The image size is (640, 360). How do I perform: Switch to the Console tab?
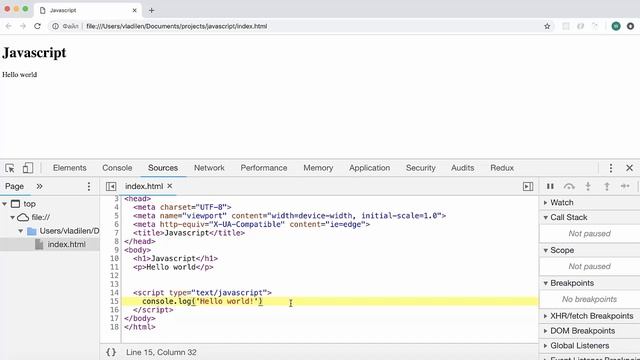(x=117, y=168)
